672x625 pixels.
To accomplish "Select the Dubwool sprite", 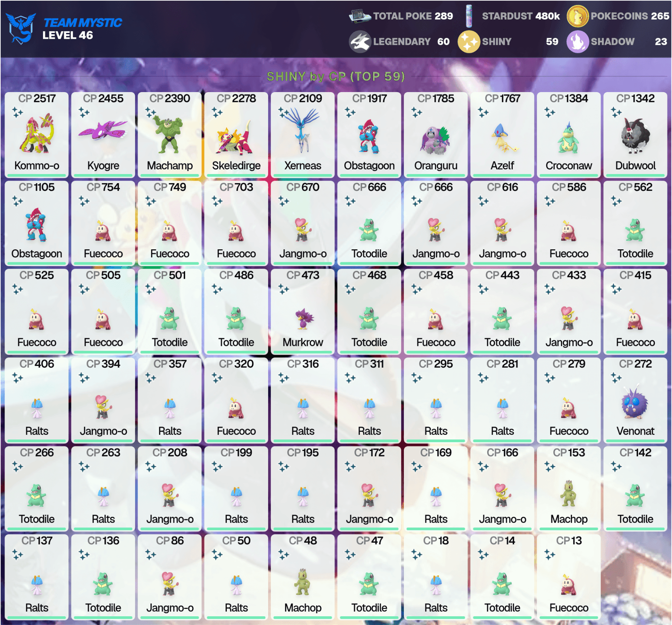I will (x=635, y=136).
